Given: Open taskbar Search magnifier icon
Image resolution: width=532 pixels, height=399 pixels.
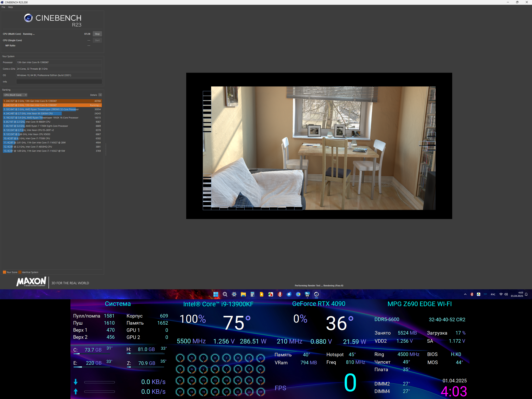Looking at the screenshot, I should 225,294.
